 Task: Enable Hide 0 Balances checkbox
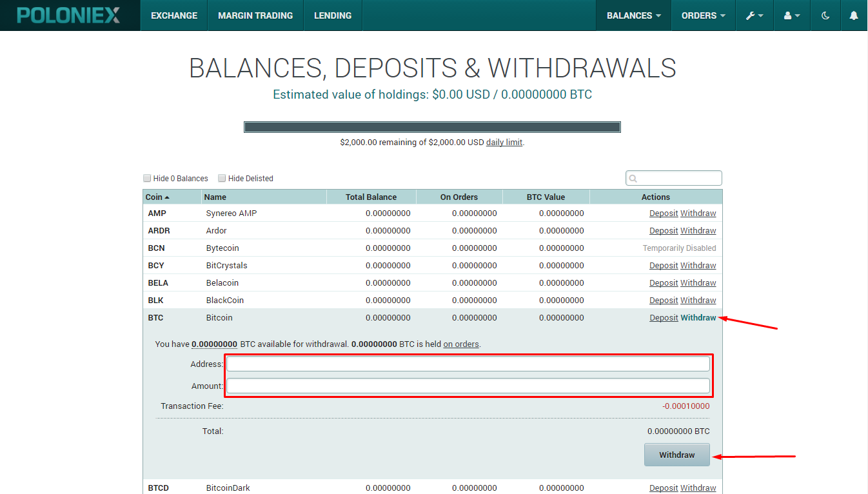coord(147,178)
